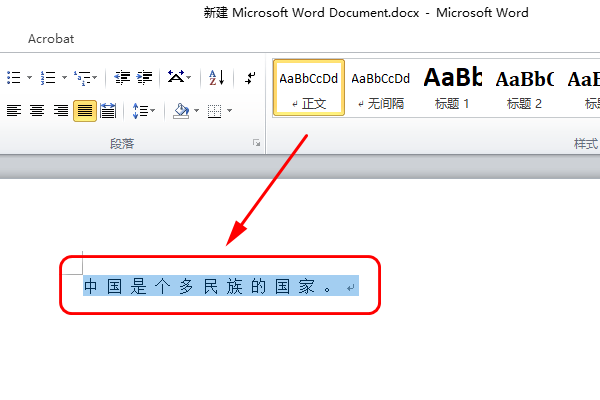Open multilevel list dropdown arrow
Image resolution: width=600 pixels, height=400 pixels.
click(95, 78)
